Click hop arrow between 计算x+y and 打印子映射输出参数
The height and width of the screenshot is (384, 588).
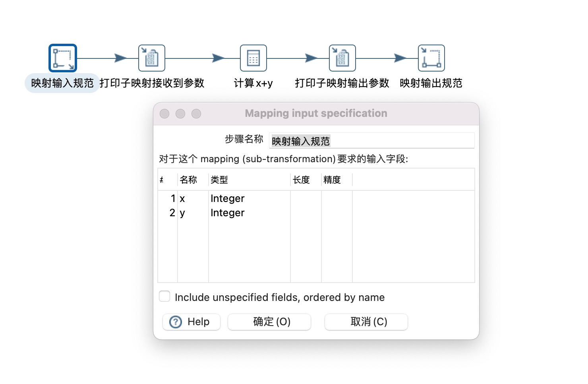[x=311, y=58]
